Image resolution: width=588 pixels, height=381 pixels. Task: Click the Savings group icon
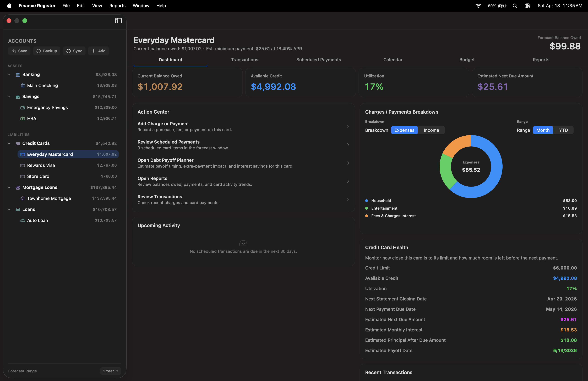pyautogui.click(x=18, y=97)
